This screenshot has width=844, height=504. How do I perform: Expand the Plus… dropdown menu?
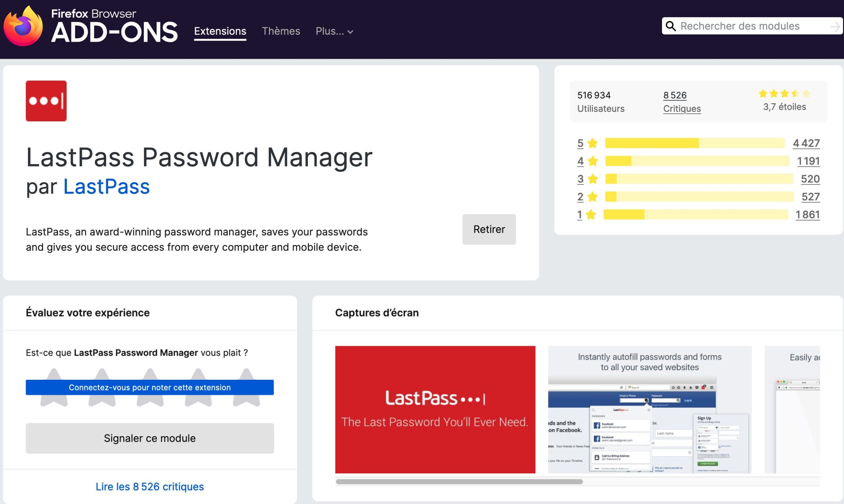click(x=335, y=31)
